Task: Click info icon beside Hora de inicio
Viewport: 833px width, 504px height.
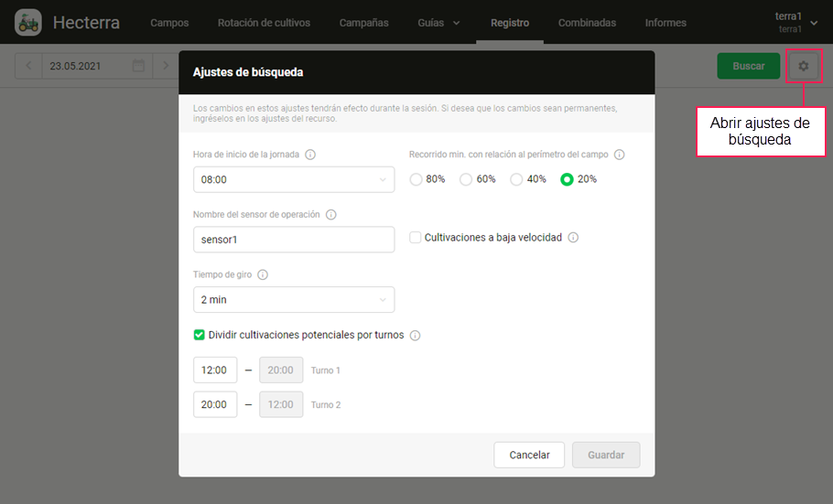Action: [x=310, y=155]
